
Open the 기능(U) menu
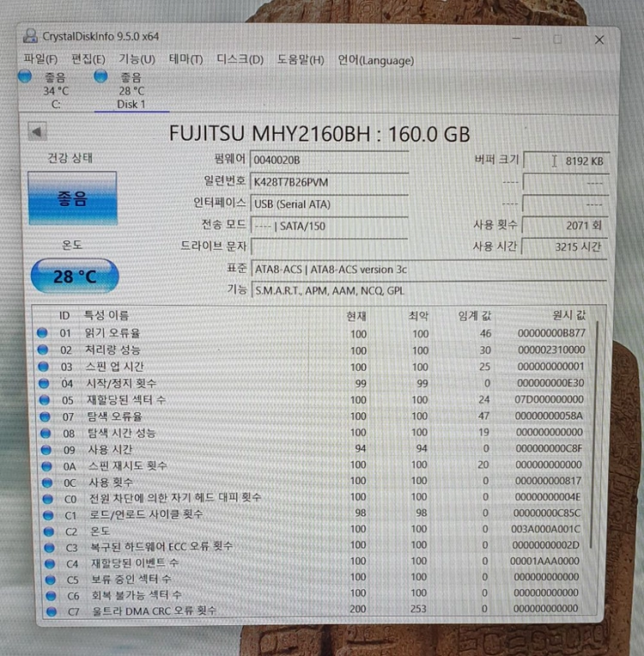pos(137,59)
